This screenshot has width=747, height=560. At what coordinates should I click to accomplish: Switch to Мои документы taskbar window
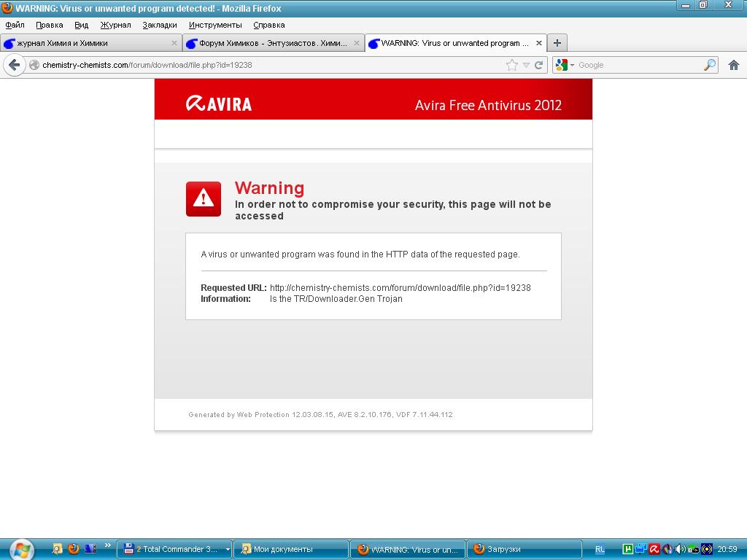tap(291, 550)
